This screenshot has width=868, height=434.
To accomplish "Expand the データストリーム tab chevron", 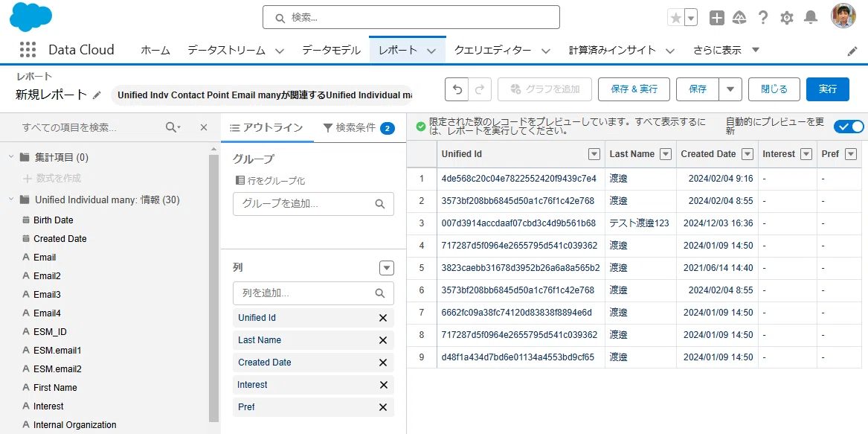I will (x=280, y=51).
